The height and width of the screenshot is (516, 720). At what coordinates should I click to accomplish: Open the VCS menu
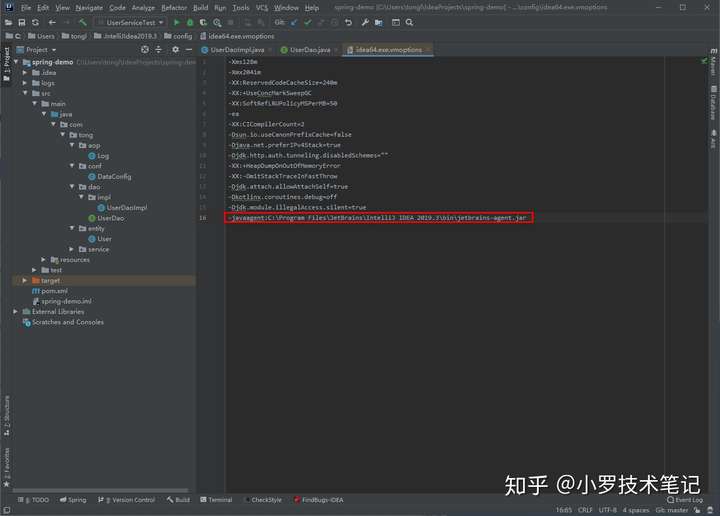click(x=262, y=8)
